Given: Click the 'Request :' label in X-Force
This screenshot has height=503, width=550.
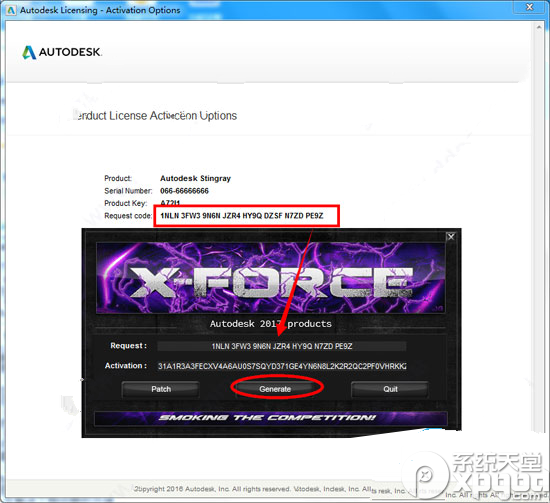Looking at the screenshot, I should [x=128, y=346].
